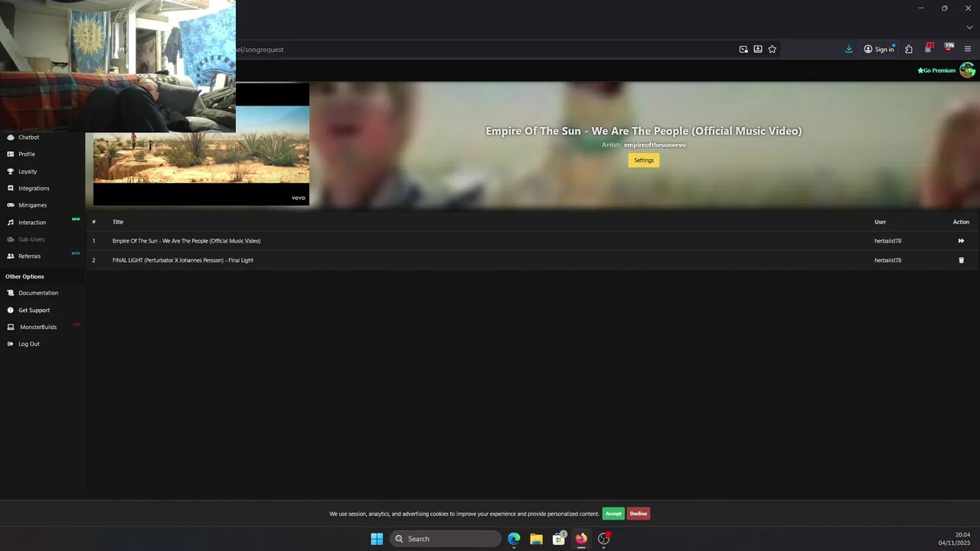
Task: Click the Chatbot robot icon
Action: [x=11, y=137]
